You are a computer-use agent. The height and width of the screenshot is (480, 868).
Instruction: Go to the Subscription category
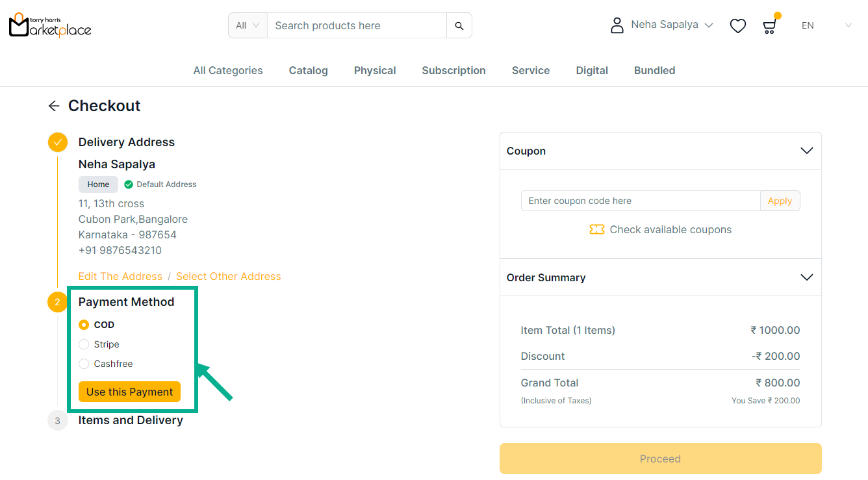click(x=453, y=71)
